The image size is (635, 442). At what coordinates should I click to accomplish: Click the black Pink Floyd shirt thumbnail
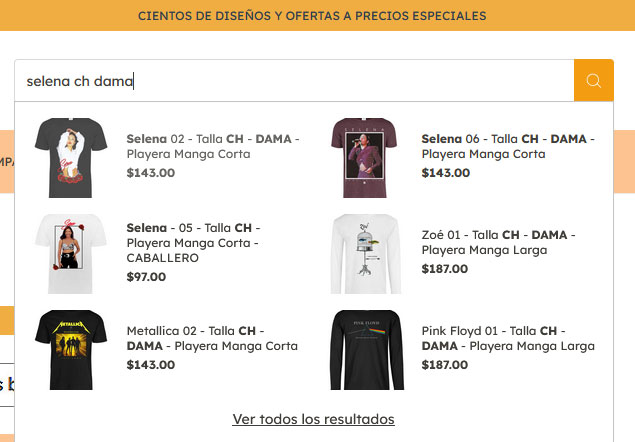(x=367, y=350)
